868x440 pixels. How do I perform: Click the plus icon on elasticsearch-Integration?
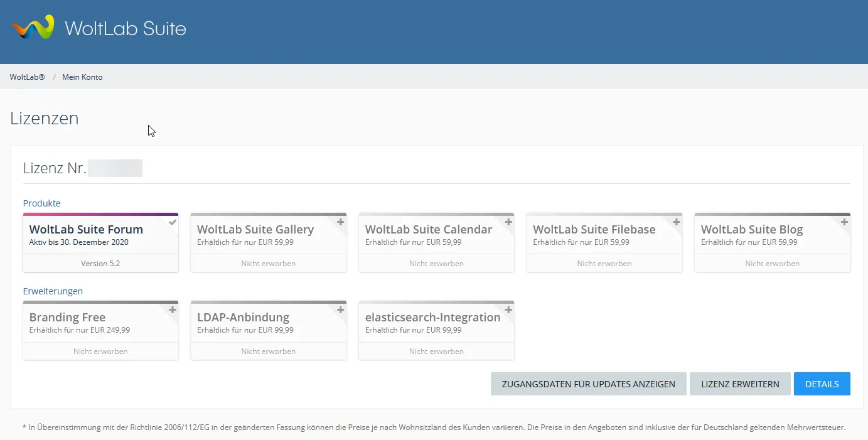pyautogui.click(x=509, y=310)
